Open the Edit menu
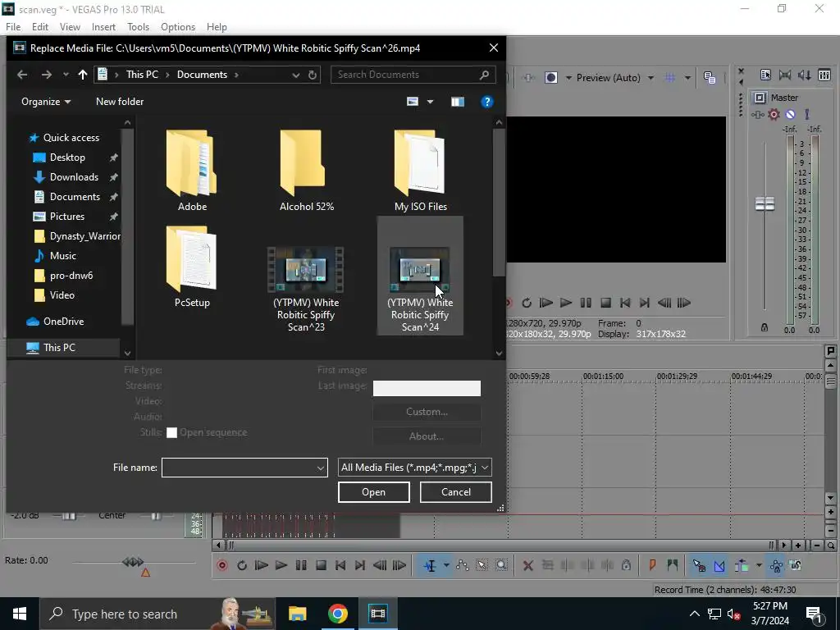 coord(40,27)
